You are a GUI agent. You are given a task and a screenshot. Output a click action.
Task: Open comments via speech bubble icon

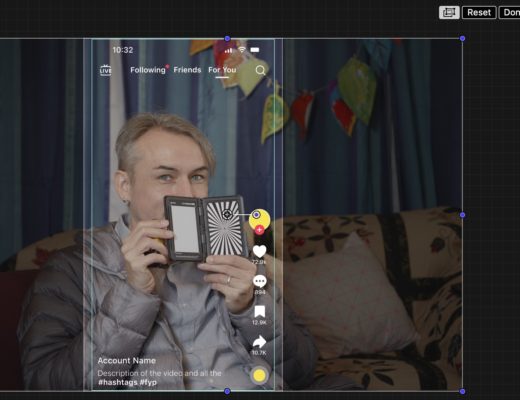coord(260,281)
